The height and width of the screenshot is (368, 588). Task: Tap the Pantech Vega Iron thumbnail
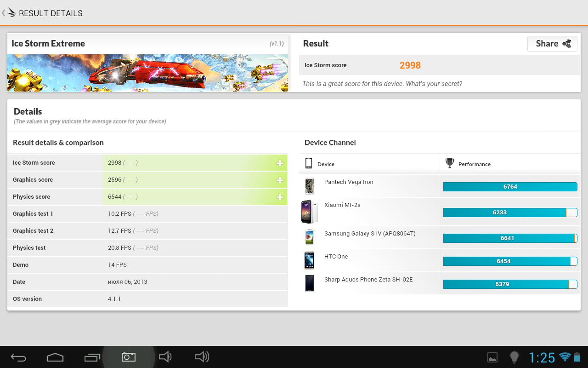point(309,186)
